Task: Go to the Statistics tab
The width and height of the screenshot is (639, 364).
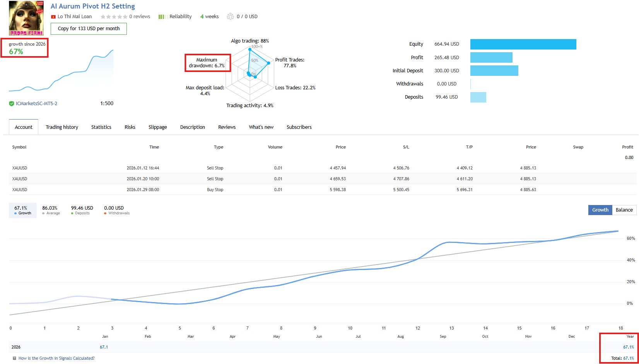Action: 101,127
